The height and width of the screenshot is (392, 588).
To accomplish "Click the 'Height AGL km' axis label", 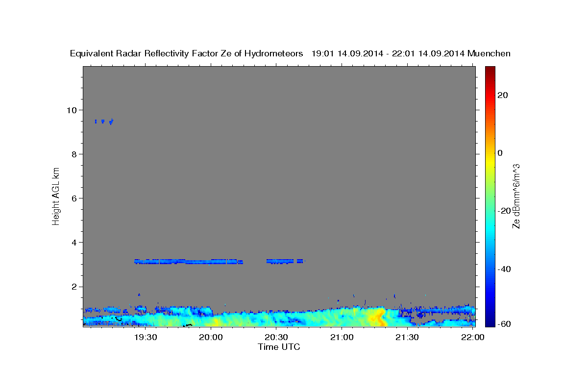I will [56, 196].
